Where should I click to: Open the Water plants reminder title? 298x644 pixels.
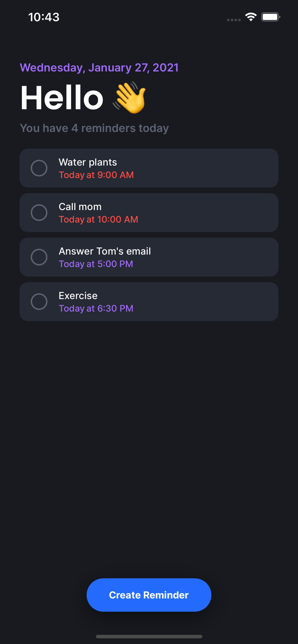point(88,162)
